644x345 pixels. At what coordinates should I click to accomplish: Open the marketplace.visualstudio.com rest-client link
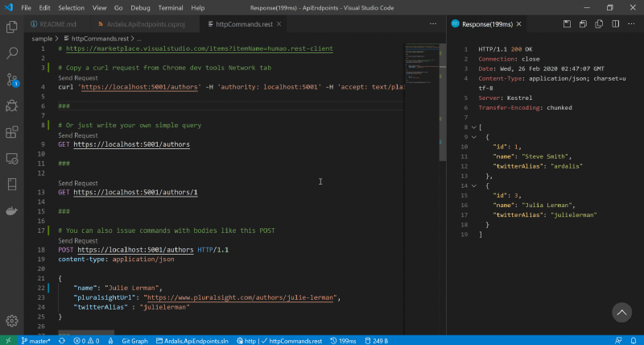point(199,48)
